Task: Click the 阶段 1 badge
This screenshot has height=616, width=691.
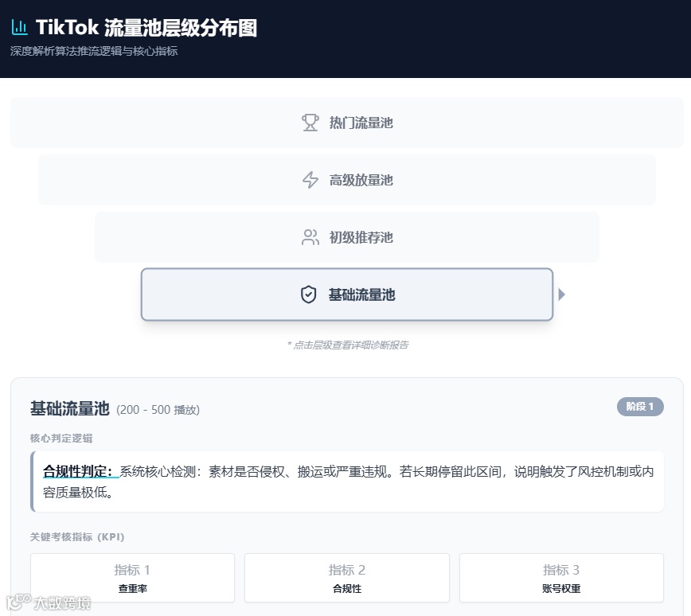Action: tap(640, 406)
